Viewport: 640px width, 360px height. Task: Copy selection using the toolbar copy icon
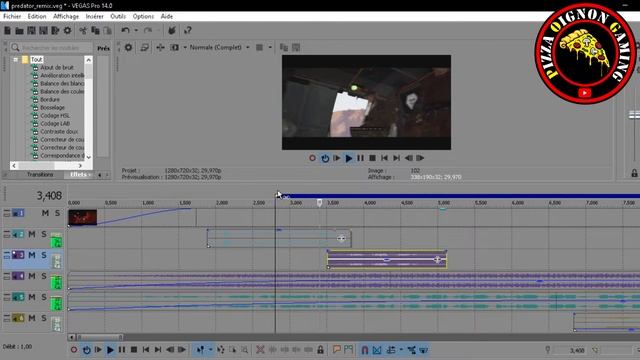point(95,31)
